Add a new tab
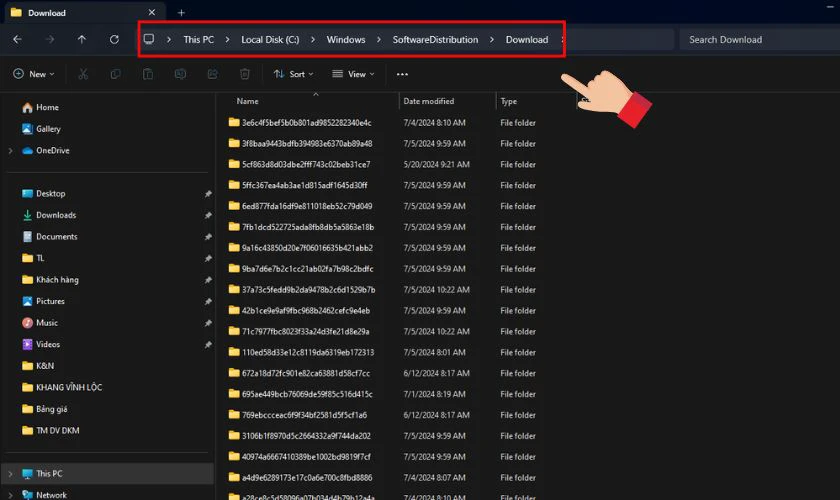The width and height of the screenshot is (840, 500). point(181,13)
